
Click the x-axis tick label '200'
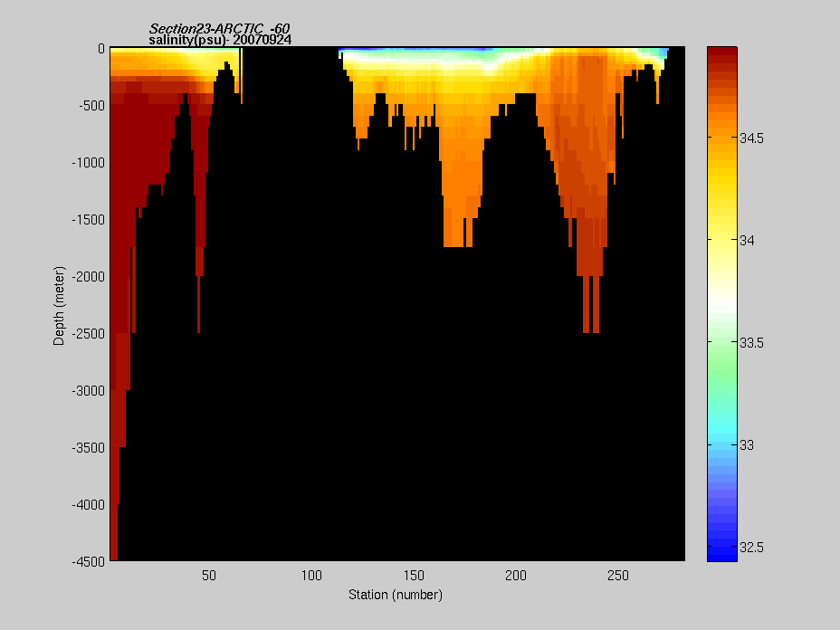point(516,576)
